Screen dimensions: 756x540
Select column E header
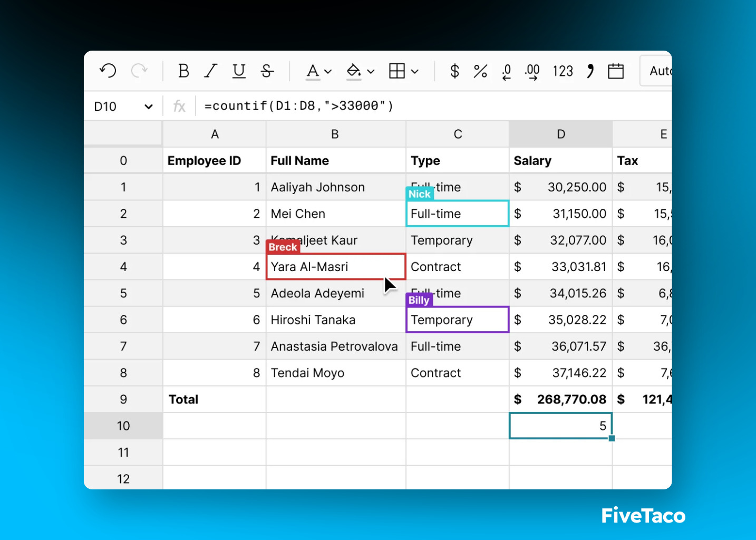point(643,134)
